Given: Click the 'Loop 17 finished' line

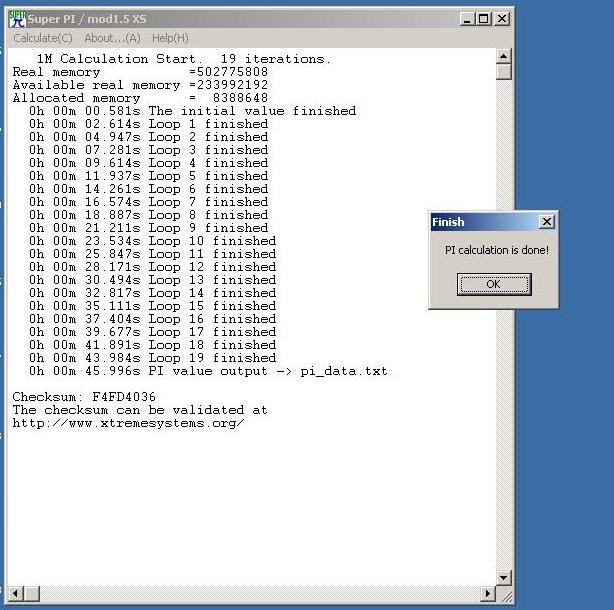Looking at the screenshot, I should click(152, 332).
